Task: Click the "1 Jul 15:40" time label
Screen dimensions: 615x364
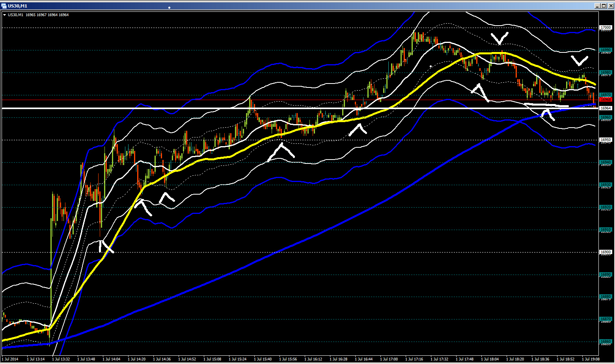Action: (263, 359)
